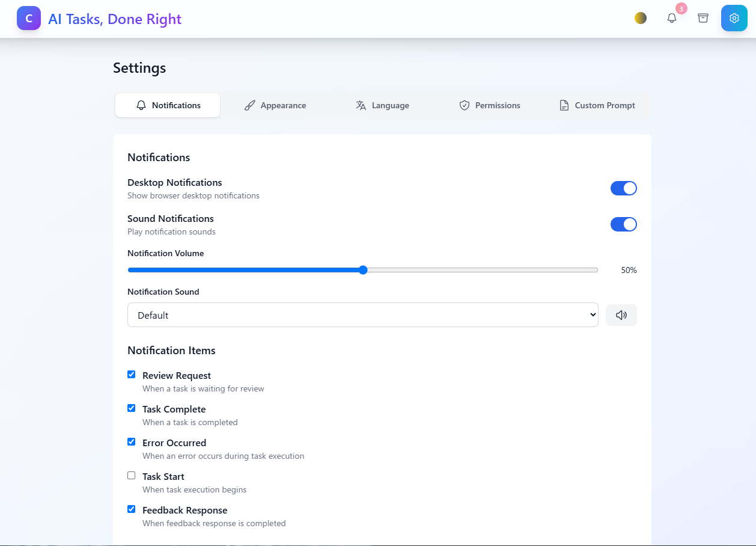The image size is (756, 546).
Task: Play the notification sound speaker preview
Action: coord(621,315)
